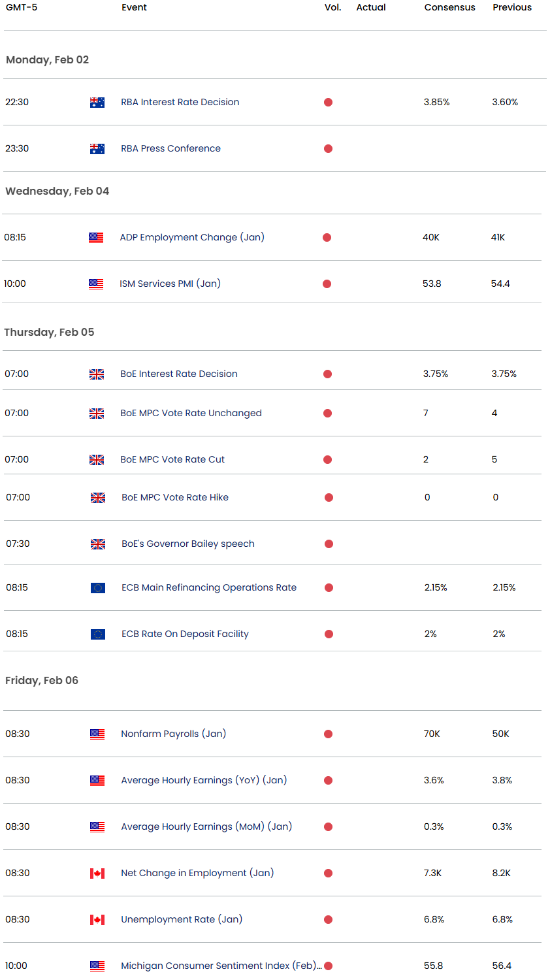
Task: Click the Canadian flag next to Net Change in Employment
Action: (x=97, y=873)
